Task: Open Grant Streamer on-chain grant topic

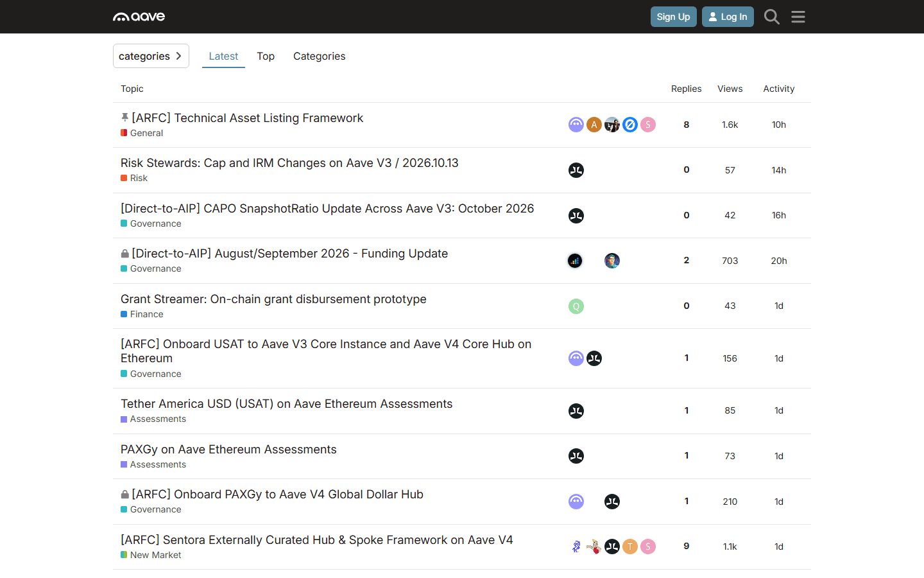Action: coord(273,299)
